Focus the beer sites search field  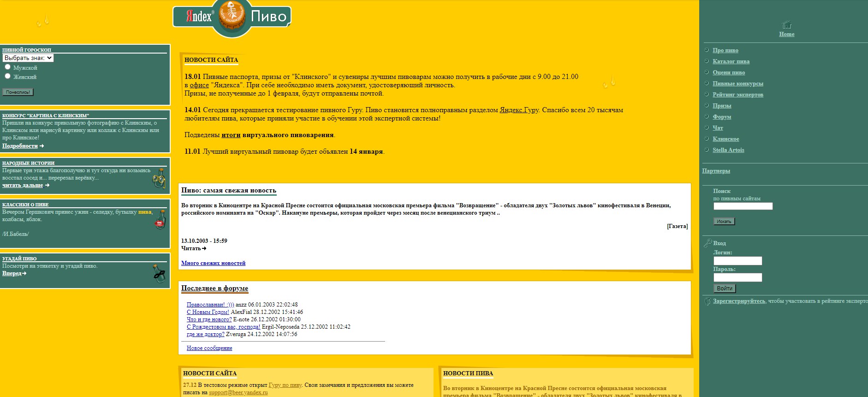[743, 206]
